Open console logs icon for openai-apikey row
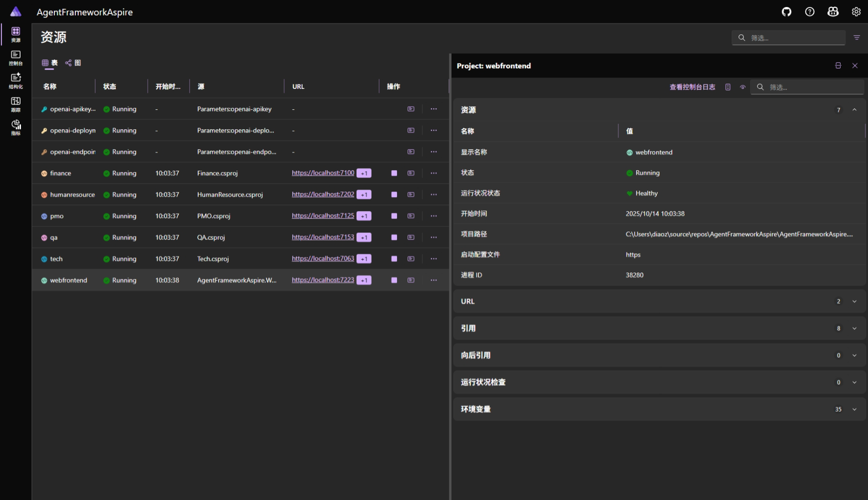The image size is (868, 500). [411, 109]
